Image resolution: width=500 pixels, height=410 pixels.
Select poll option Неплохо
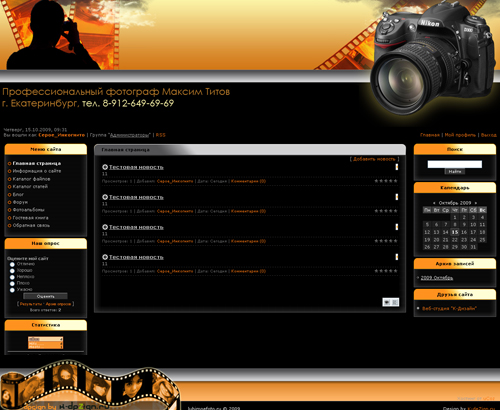click(x=12, y=277)
